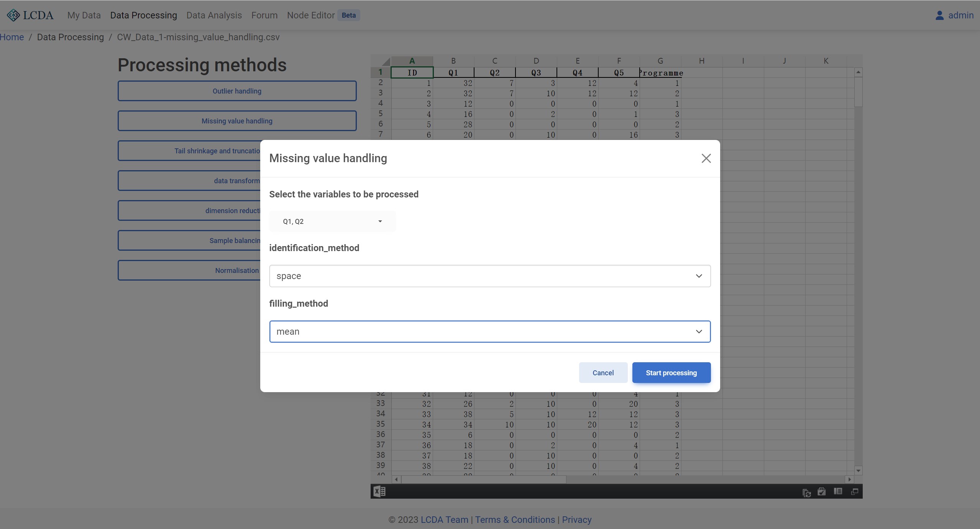Click the Cancel button
The width and height of the screenshot is (980, 529).
[x=603, y=373]
